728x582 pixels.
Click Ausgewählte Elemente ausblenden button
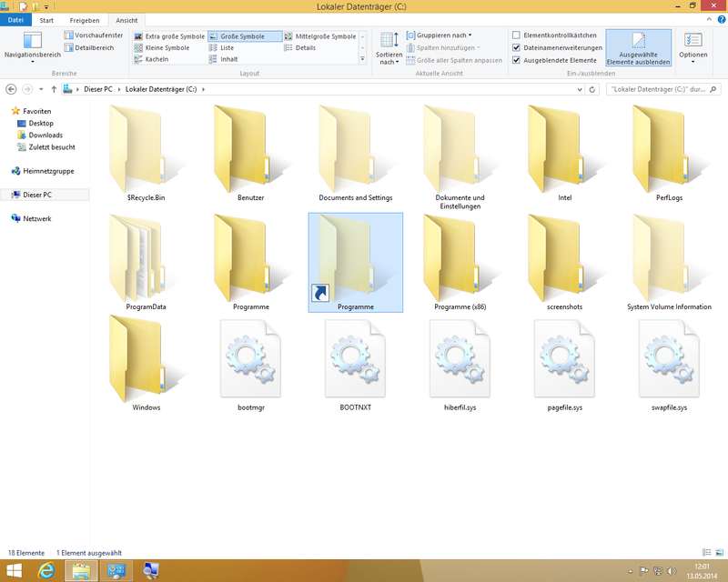pyautogui.click(x=639, y=48)
